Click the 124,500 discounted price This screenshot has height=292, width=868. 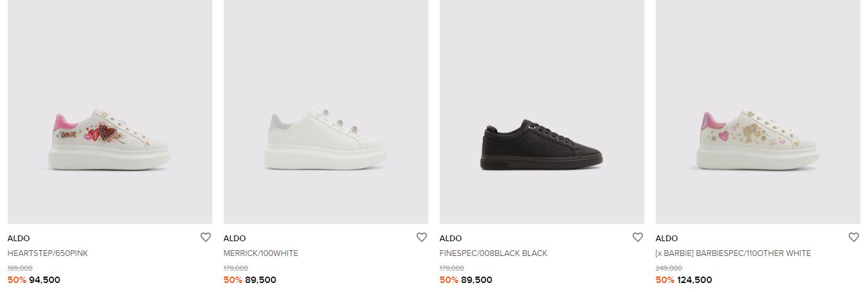click(695, 280)
